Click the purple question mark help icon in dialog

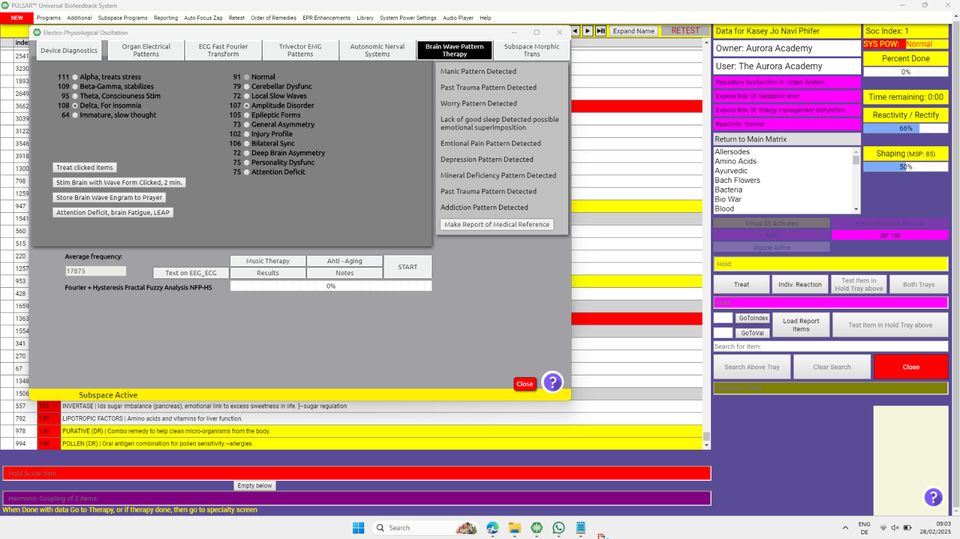click(x=552, y=382)
